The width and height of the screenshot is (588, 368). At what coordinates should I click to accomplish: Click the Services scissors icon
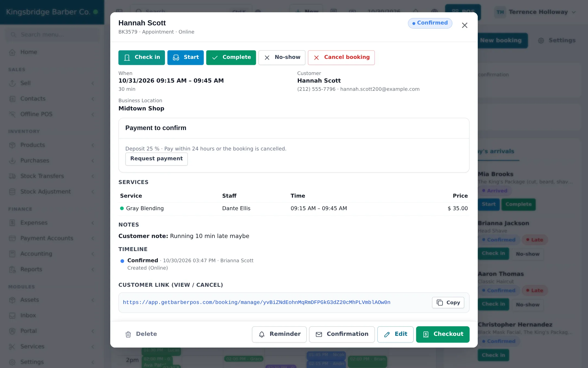coord(12,347)
